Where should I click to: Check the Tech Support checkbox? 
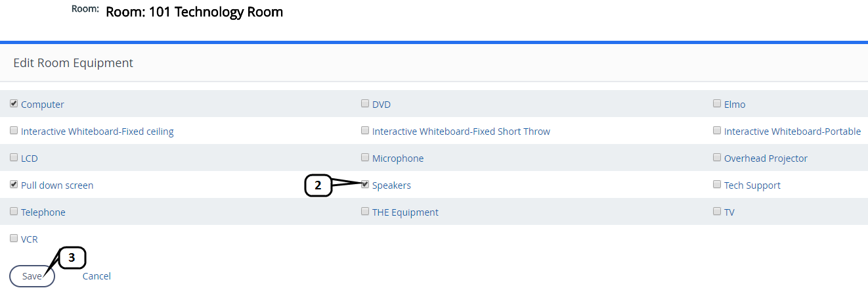717,185
